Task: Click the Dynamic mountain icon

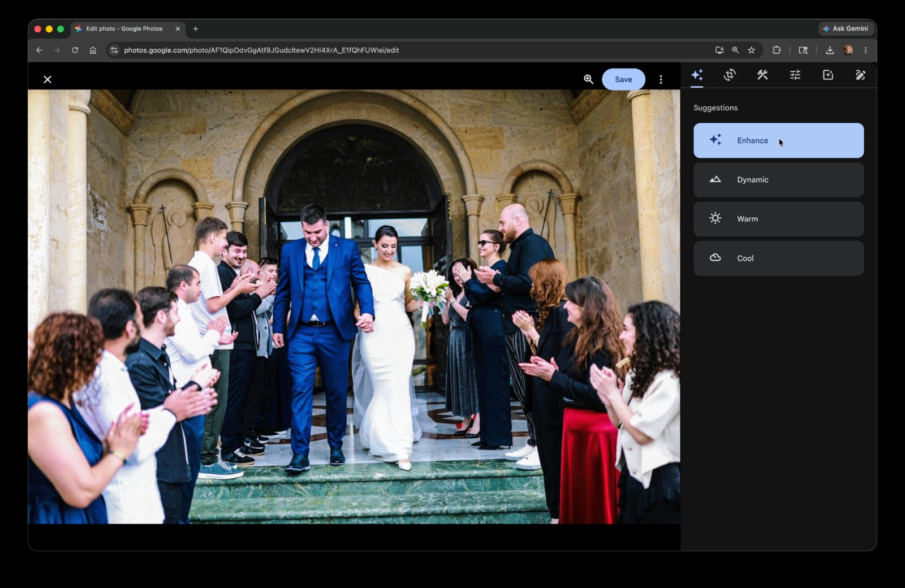Action: (716, 179)
